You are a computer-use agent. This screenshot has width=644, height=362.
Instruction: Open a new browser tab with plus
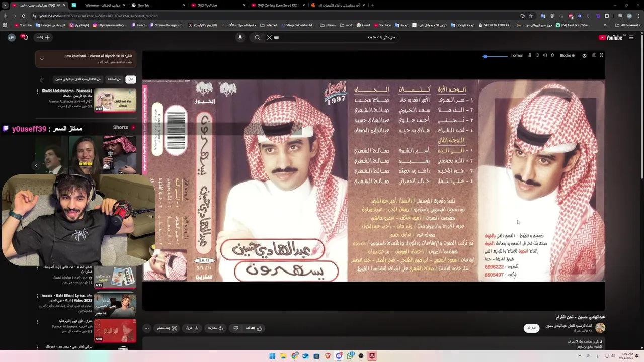(372, 5)
